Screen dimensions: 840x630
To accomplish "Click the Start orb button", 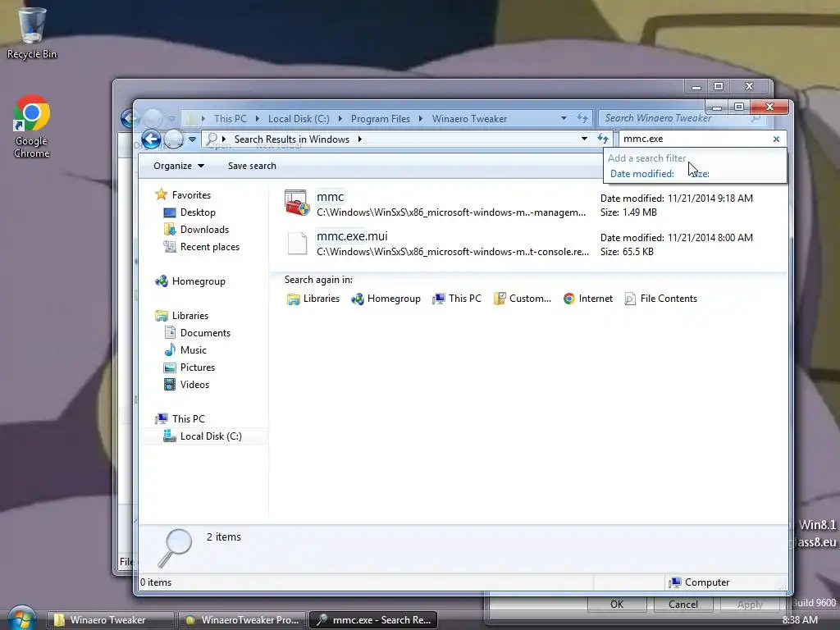I will tap(21, 619).
